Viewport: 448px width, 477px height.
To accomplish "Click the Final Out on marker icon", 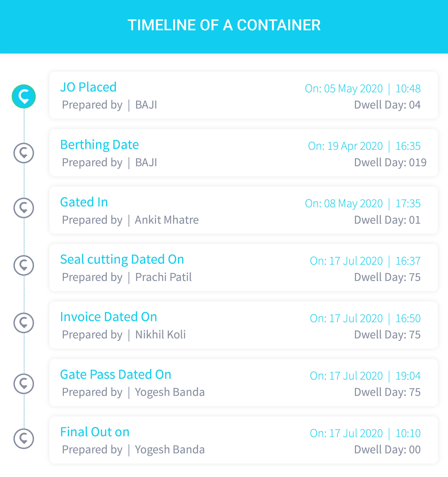I will point(24,439).
